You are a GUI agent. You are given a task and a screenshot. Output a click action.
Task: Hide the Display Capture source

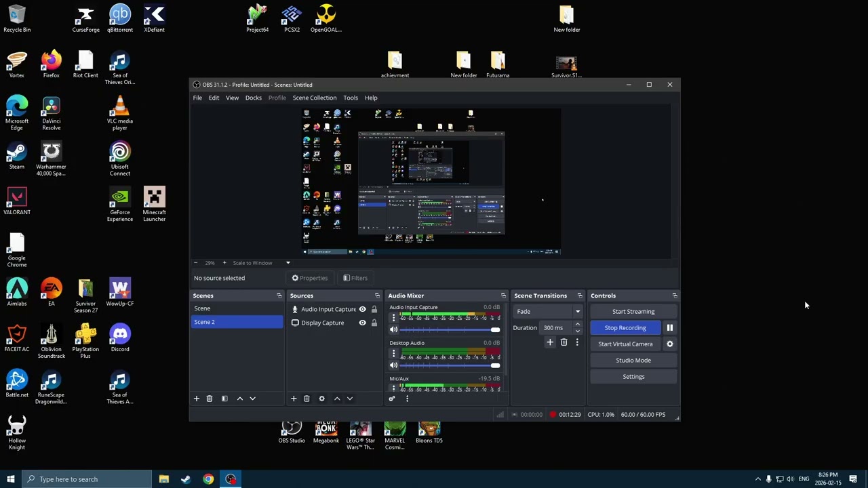(x=362, y=323)
